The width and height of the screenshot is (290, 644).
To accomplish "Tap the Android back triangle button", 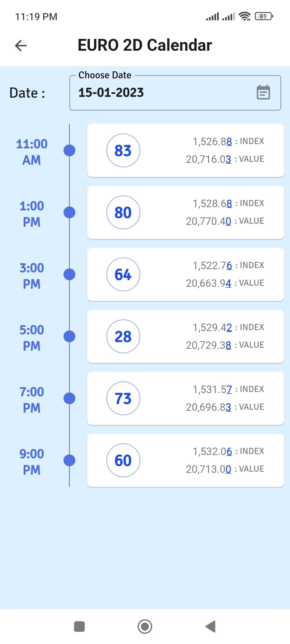I will coord(211,627).
